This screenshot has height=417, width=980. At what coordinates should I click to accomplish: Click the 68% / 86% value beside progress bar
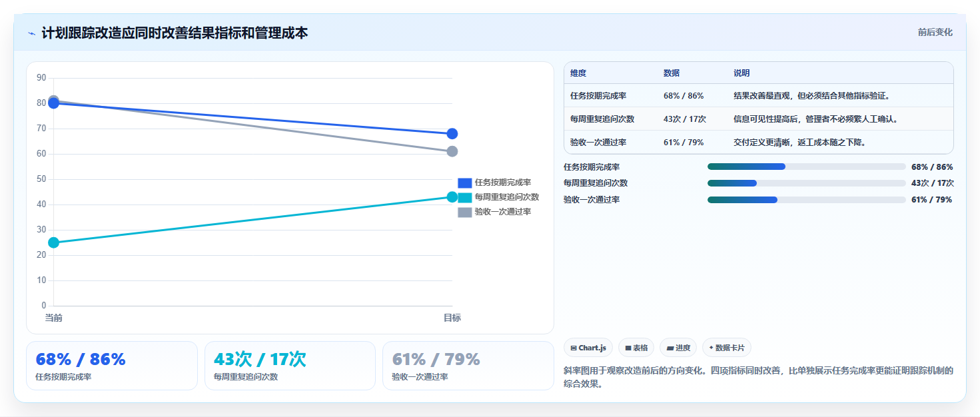[932, 167]
